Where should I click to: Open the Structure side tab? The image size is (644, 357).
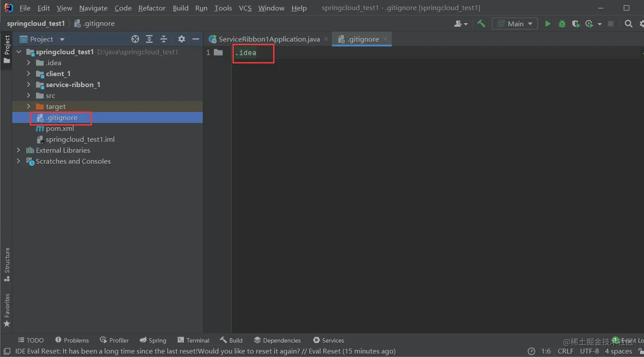(7, 265)
